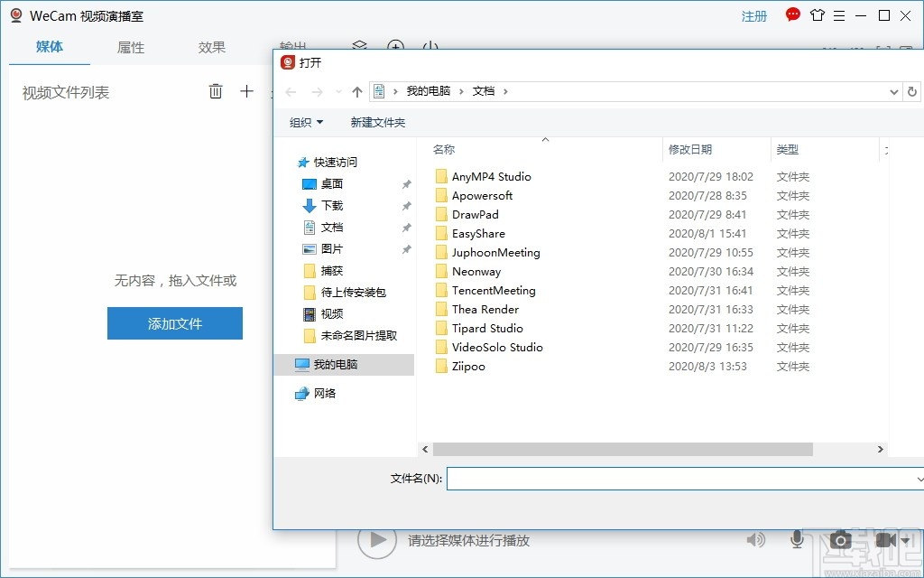Viewport: 924px width, 578px height.
Task: Select 桌面 in the sidebar
Action: (331, 183)
